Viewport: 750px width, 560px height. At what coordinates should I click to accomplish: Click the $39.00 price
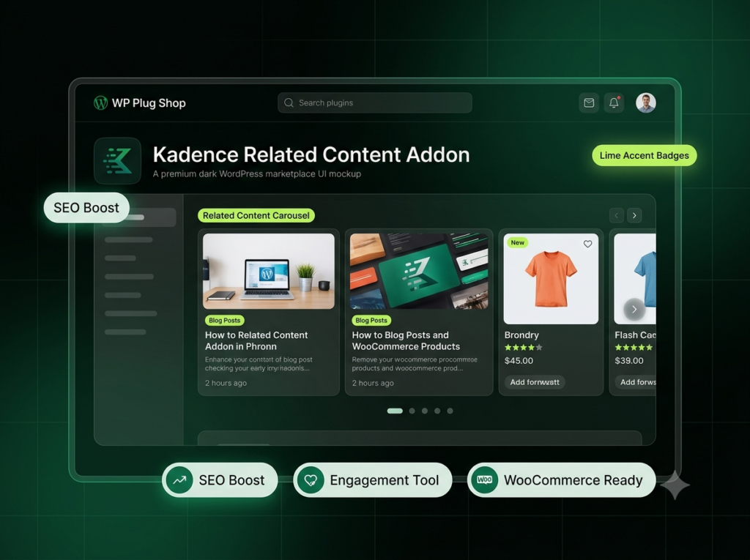(x=629, y=361)
